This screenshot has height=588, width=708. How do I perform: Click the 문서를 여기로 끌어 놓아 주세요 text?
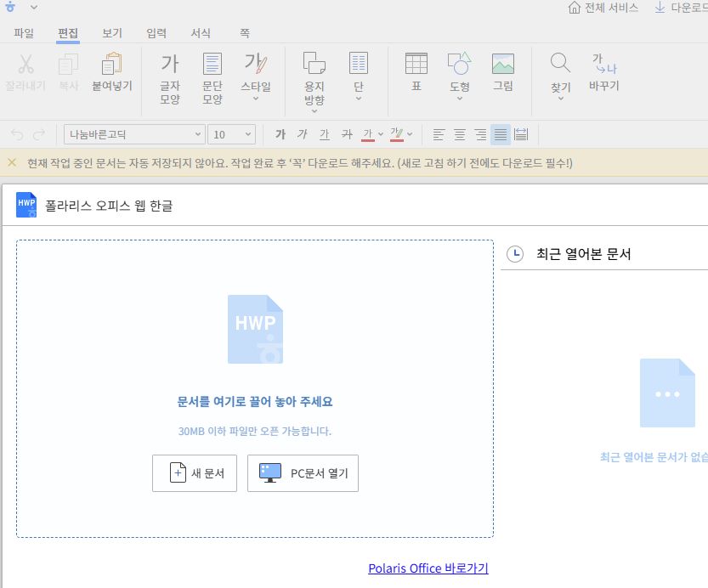(255, 401)
